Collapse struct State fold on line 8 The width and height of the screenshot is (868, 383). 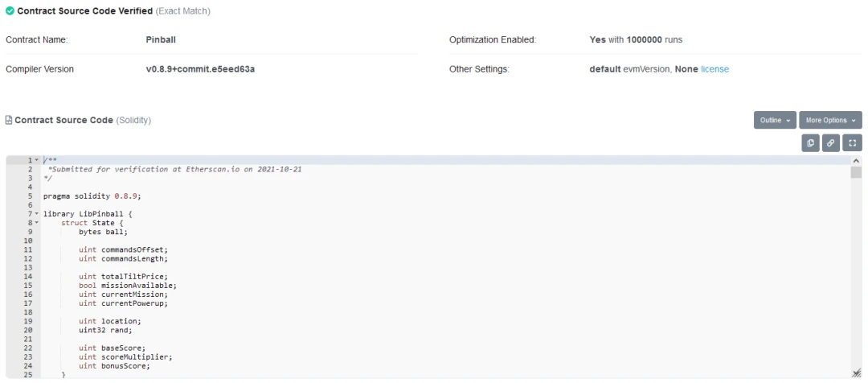(x=37, y=223)
